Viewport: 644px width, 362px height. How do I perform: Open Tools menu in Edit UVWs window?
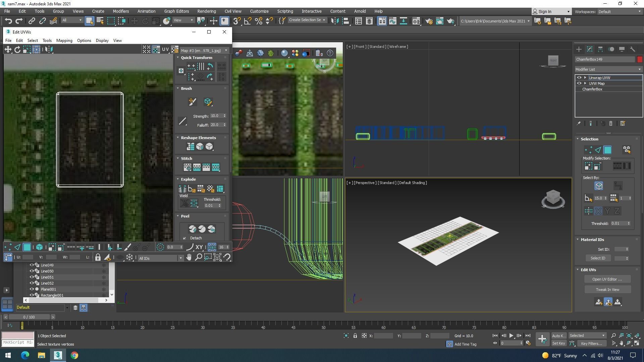click(x=47, y=41)
